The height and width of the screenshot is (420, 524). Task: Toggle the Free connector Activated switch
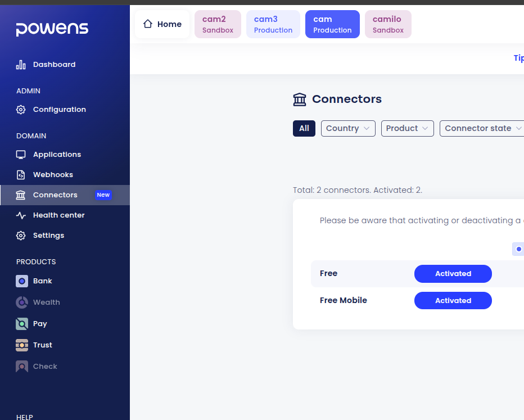[x=453, y=274]
